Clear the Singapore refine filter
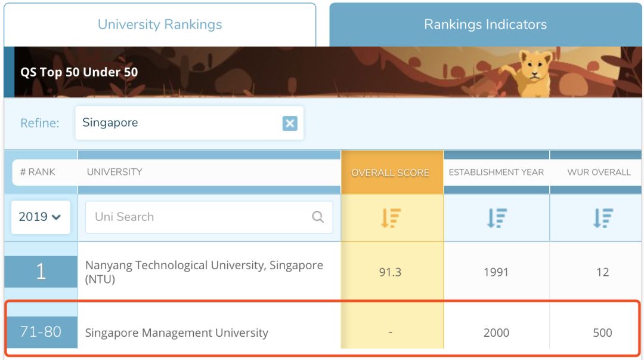644x360 pixels. (x=290, y=123)
